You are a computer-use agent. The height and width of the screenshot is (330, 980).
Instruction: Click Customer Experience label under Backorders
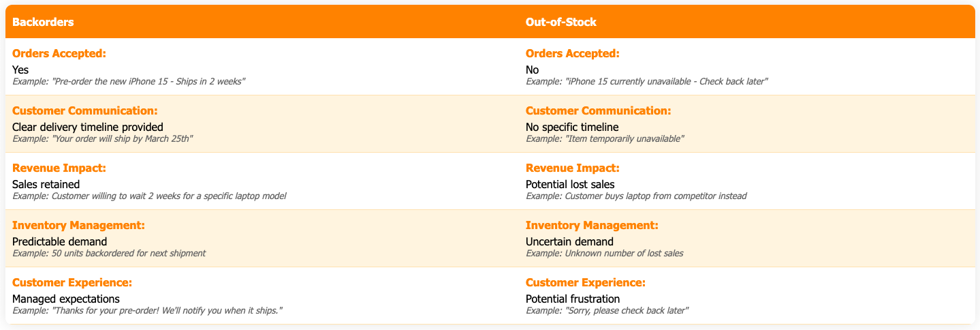(x=72, y=282)
